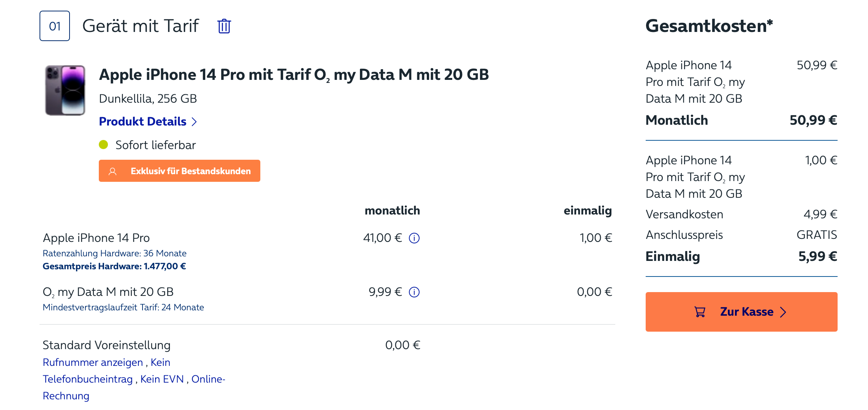Click the 01 item number box
868x410 pixels.
[x=55, y=26]
